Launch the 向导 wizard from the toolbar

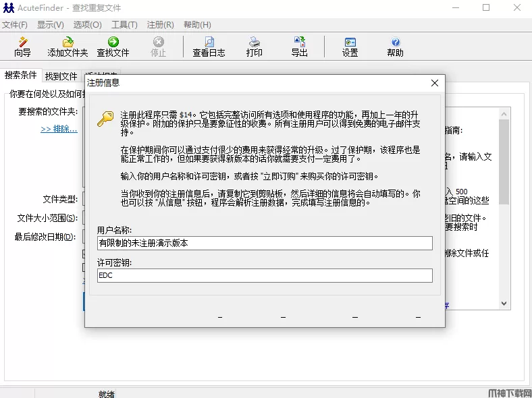[22, 47]
